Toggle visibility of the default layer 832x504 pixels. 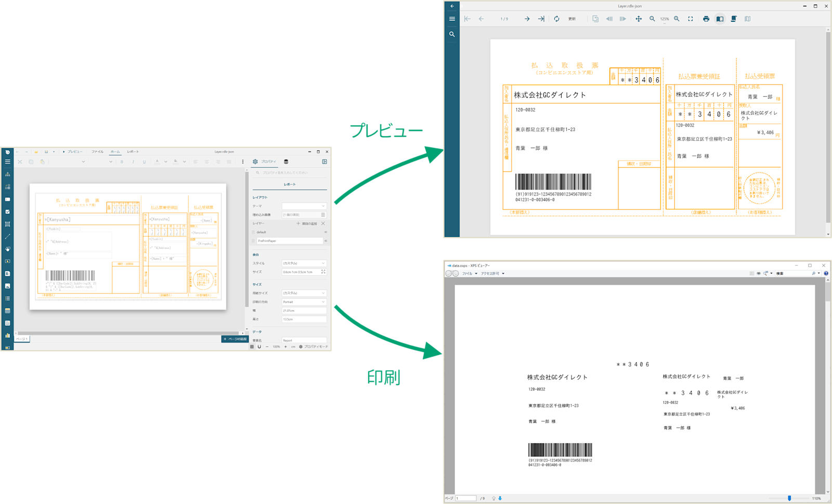[326, 232]
